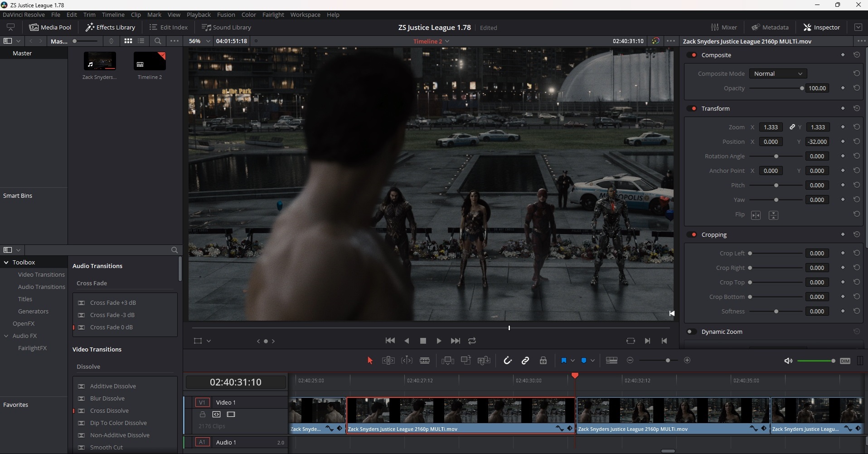868x454 pixels.
Task: Click the timeline zoom in plus icon
Action: click(687, 360)
